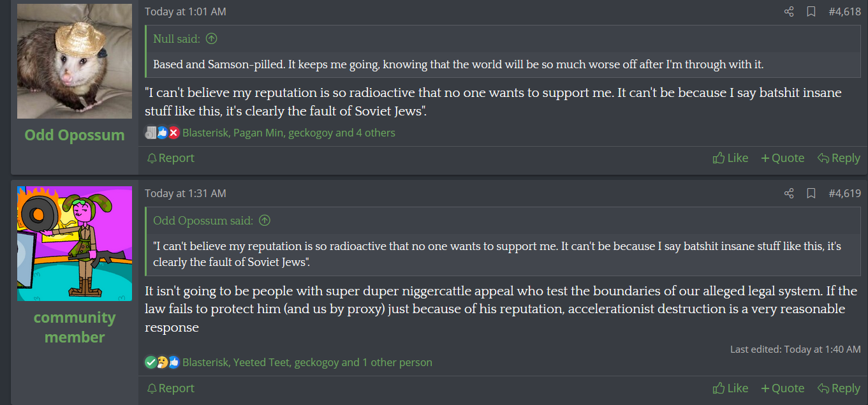868x405 pixels.
Task: Open Odd Opossum's avatar image
Action: click(x=75, y=61)
